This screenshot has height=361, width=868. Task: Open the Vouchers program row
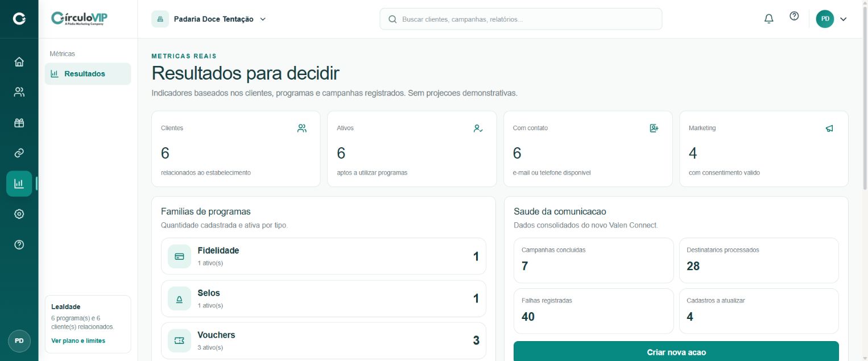pos(324,341)
